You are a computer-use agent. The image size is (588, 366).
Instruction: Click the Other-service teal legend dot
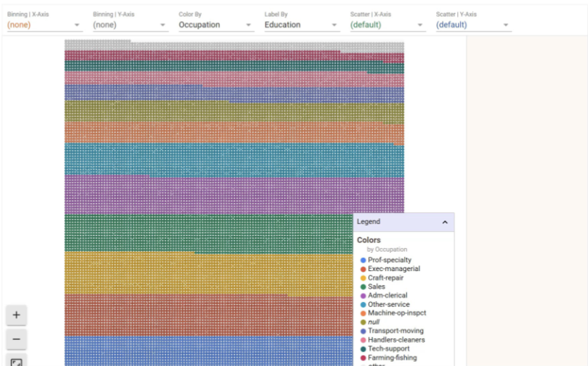pyautogui.click(x=363, y=304)
